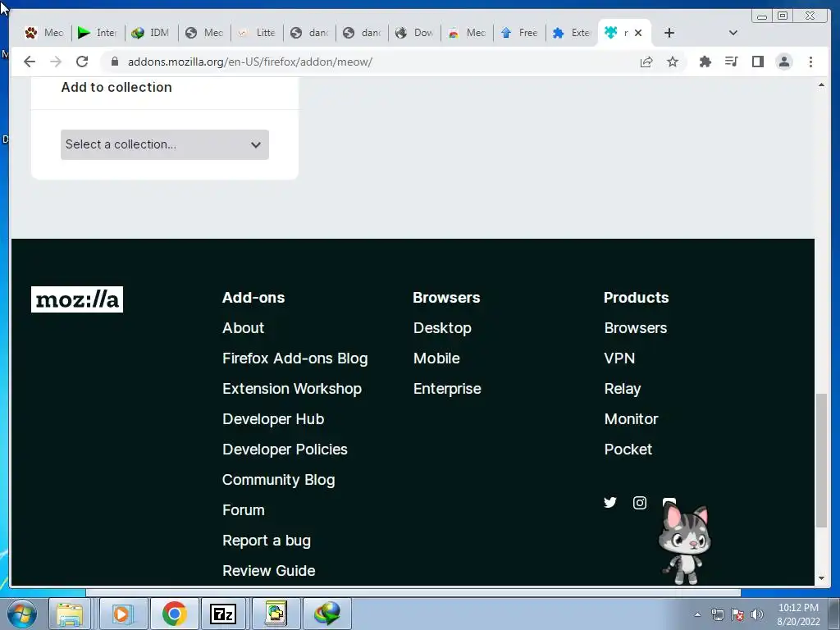Open the Relay link

[623, 389]
